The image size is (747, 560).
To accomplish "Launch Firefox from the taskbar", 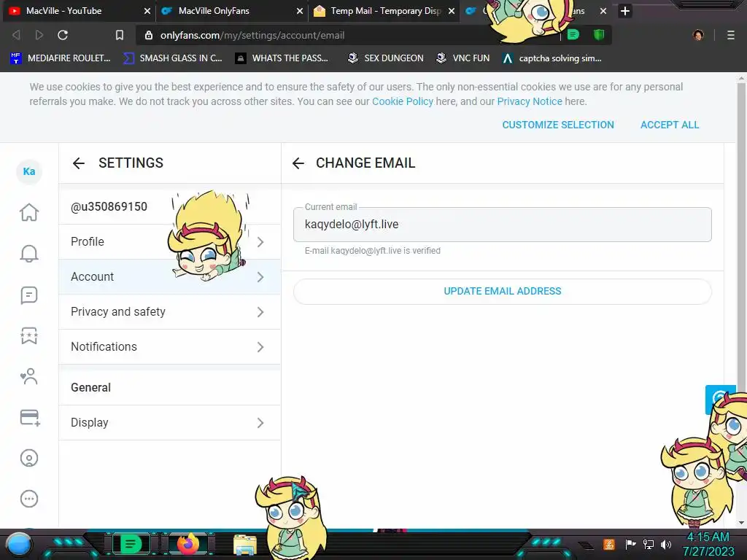I will (188, 544).
